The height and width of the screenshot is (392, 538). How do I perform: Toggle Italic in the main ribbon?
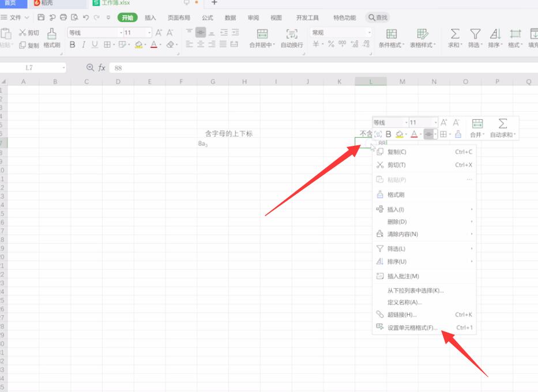click(84, 44)
